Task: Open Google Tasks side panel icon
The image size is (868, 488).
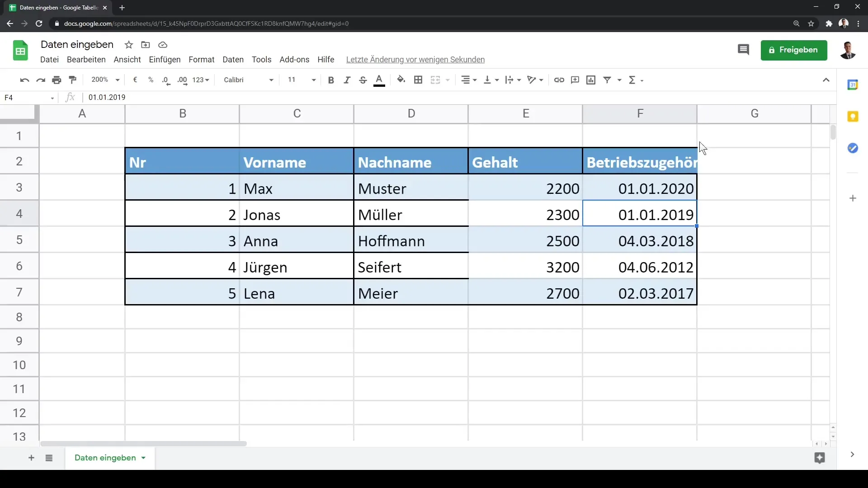Action: point(853,148)
